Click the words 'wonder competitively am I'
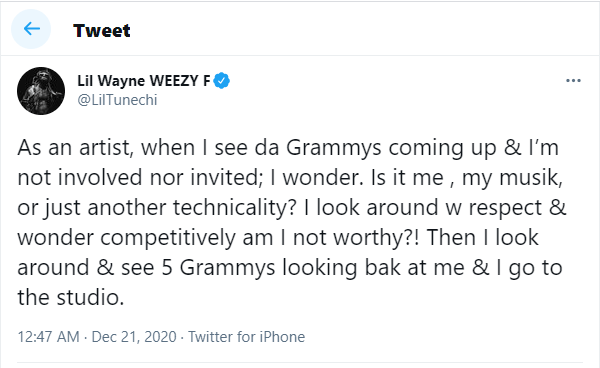 coord(152,238)
